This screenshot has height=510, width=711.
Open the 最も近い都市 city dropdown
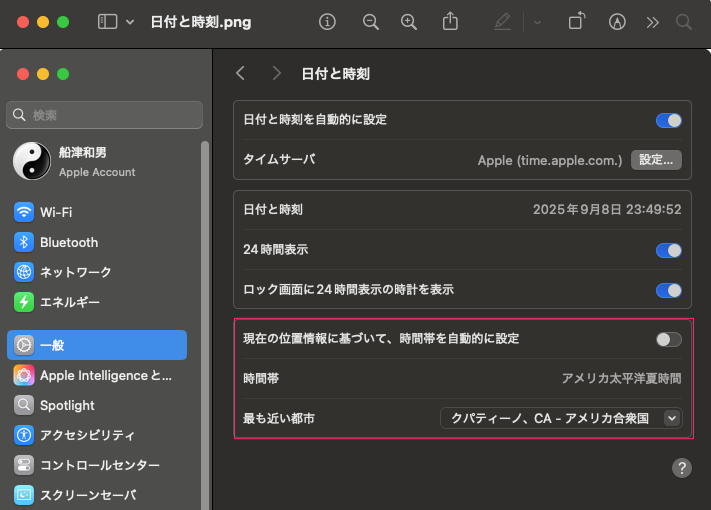tap(561, 418)
